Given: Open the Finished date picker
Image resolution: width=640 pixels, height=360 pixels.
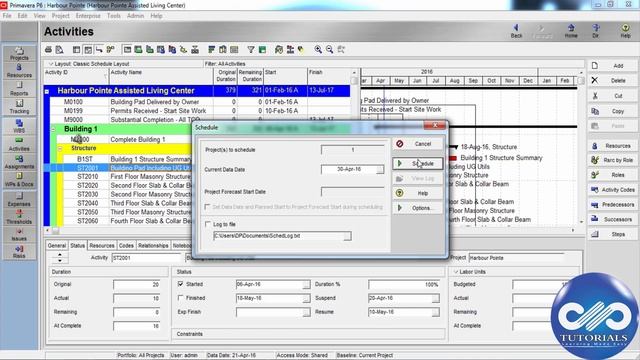Looking at the screenshot, I should [306, 299].
